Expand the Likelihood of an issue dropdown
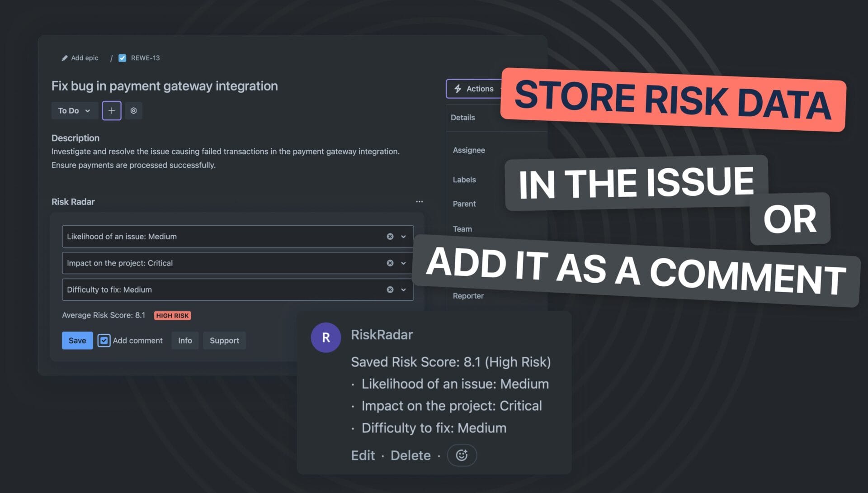 403,237
